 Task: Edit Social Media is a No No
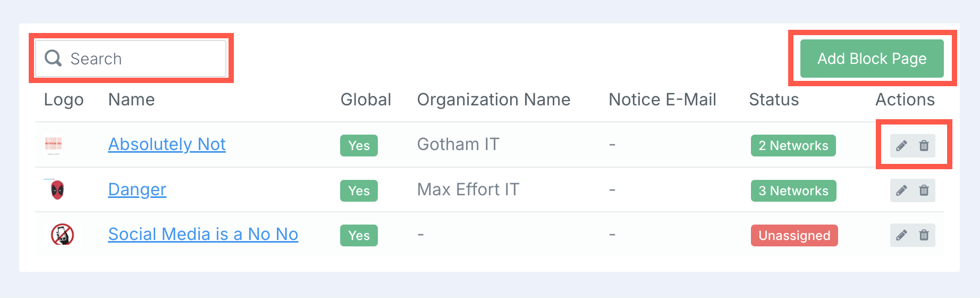pos(901,235)
